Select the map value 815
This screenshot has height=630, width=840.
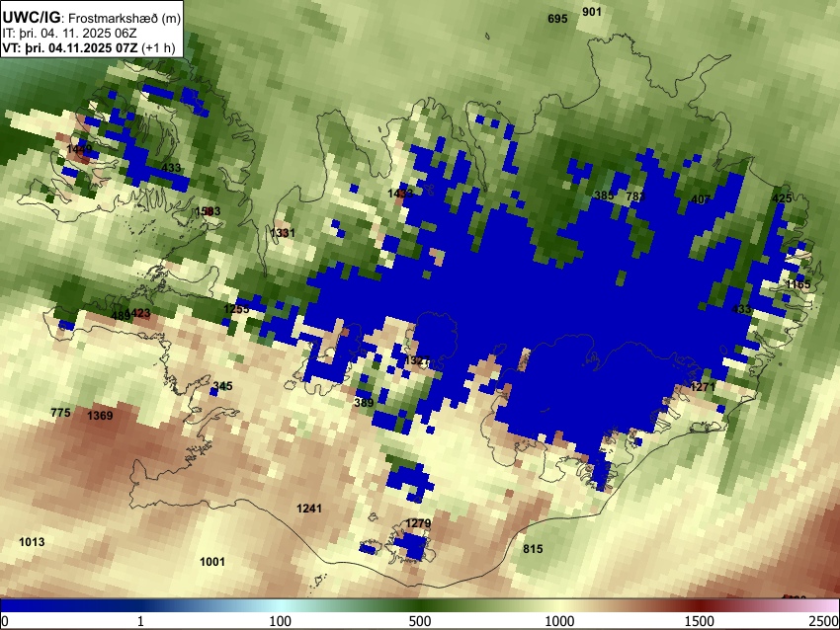pos(533,549)
